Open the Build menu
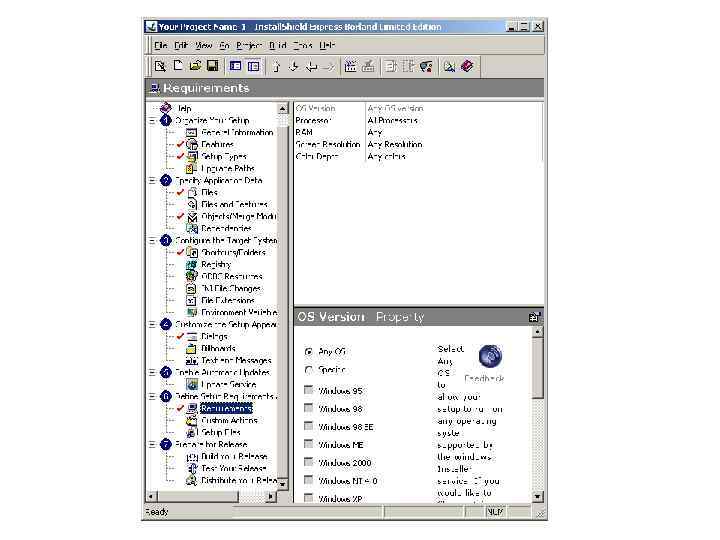The width and height of the screenshot is (720, 540). (278, 45)
